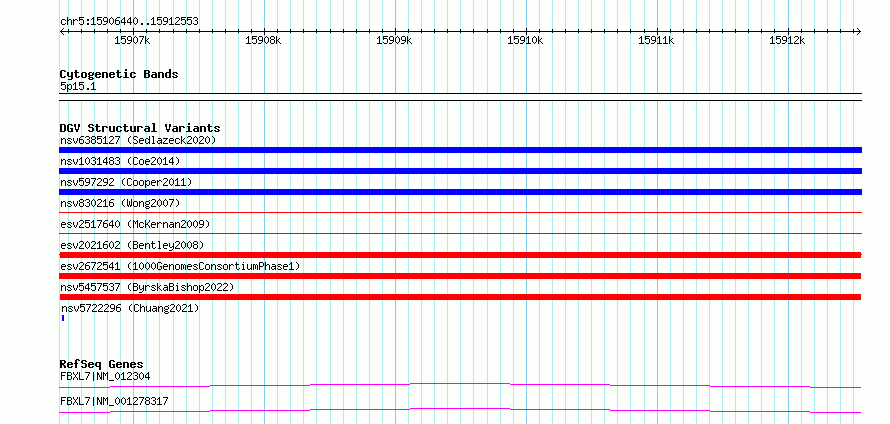Click the magenta track for FBXL7|NM_012304
The image size is (890, 424).
(x=460, y=386)
